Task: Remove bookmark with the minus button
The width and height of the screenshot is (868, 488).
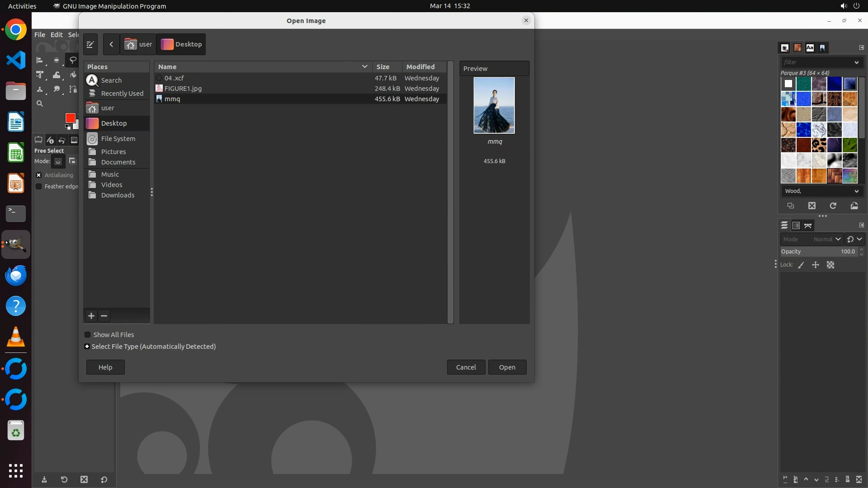Action: click(104, 316)
